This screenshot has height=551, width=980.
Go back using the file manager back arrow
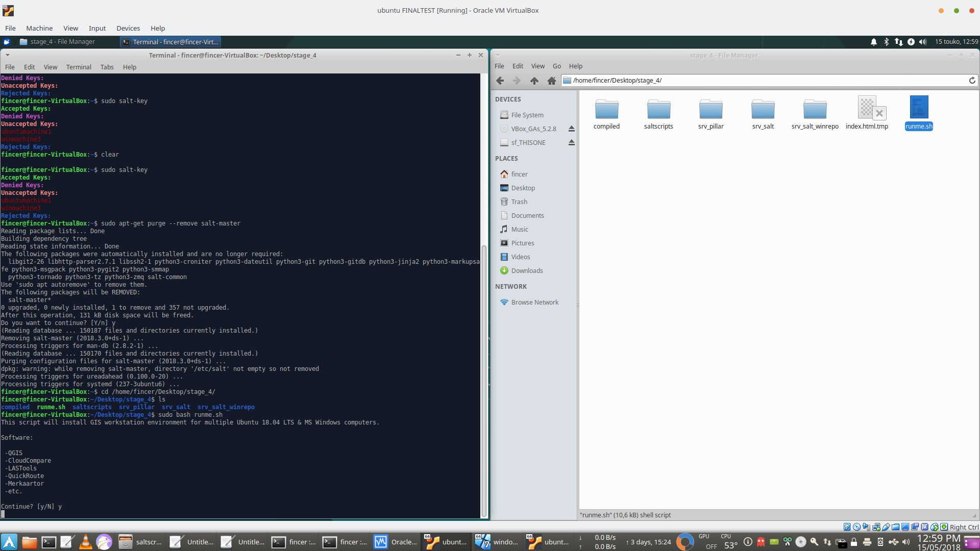[x=500, y=81]
